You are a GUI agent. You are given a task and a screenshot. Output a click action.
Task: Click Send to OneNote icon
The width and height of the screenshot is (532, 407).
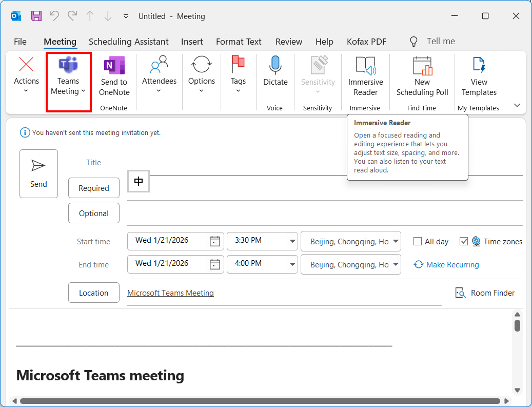pos(114,66)
